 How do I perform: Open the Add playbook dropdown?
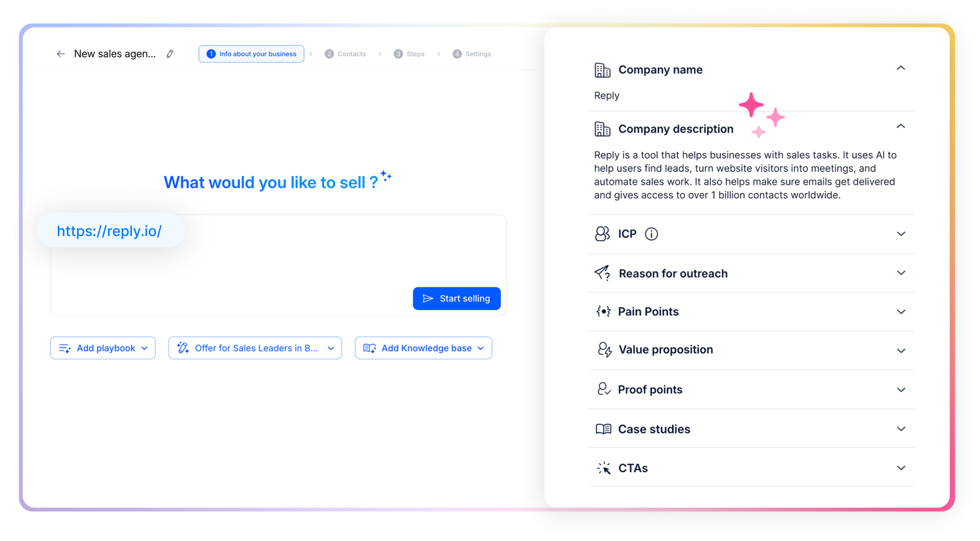[103, 348]
